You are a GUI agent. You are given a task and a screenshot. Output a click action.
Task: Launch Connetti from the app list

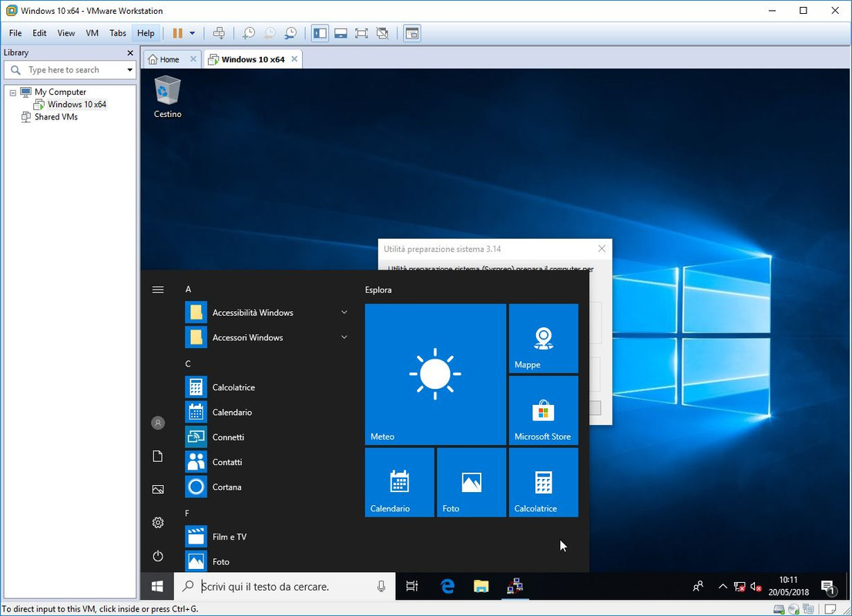click(x=267, y=437)
